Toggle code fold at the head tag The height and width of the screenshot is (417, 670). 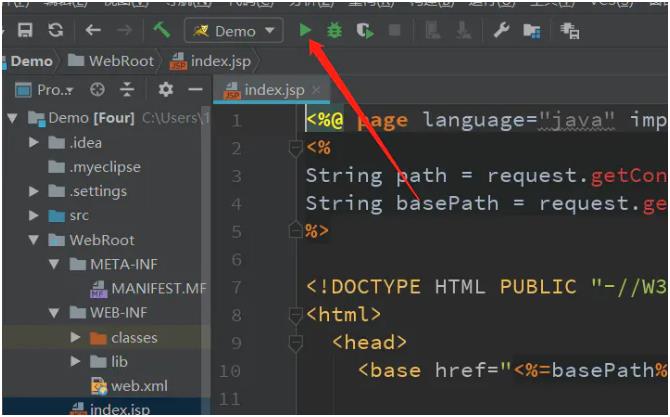tap(296, 343)
